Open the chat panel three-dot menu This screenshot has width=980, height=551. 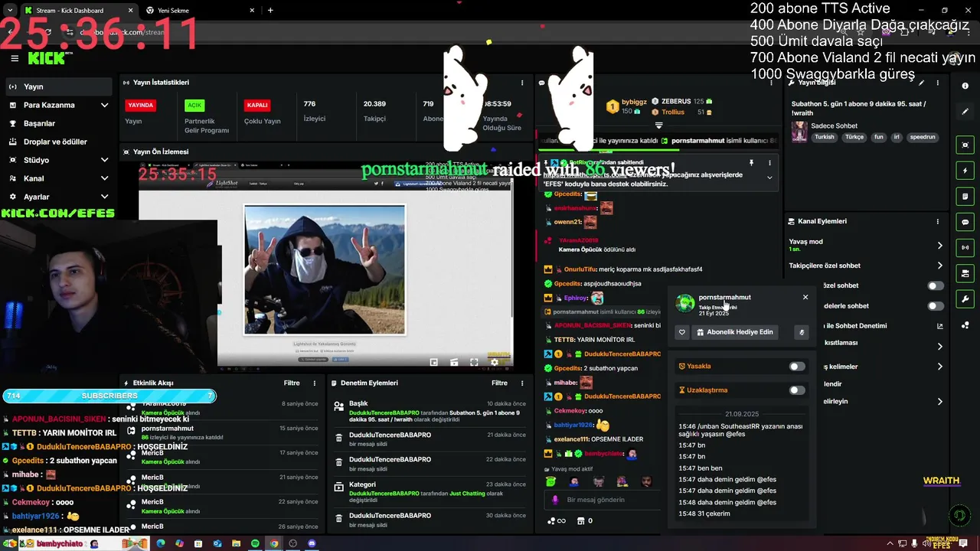pyautogui.click(x=769, y=83)
